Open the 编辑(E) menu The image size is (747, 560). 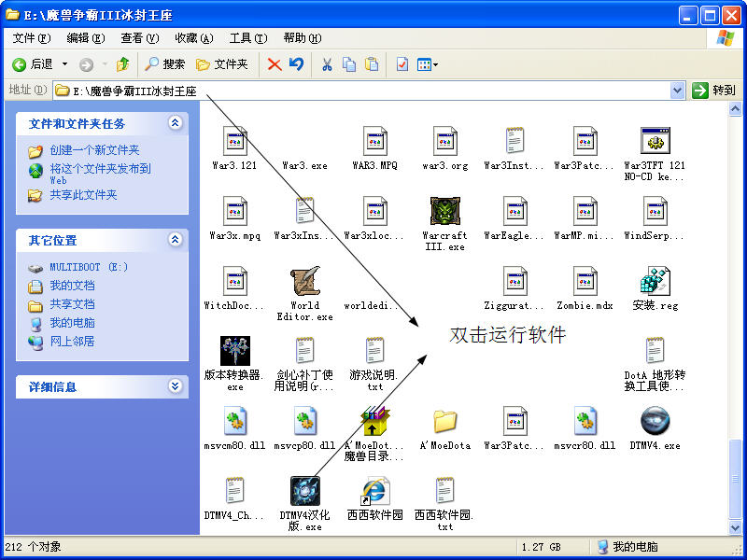pos(86,38)
